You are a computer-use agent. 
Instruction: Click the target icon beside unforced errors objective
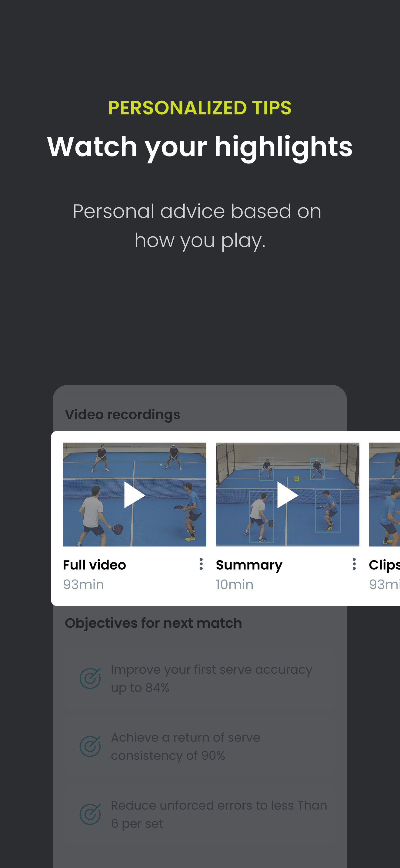pos(90,814)
